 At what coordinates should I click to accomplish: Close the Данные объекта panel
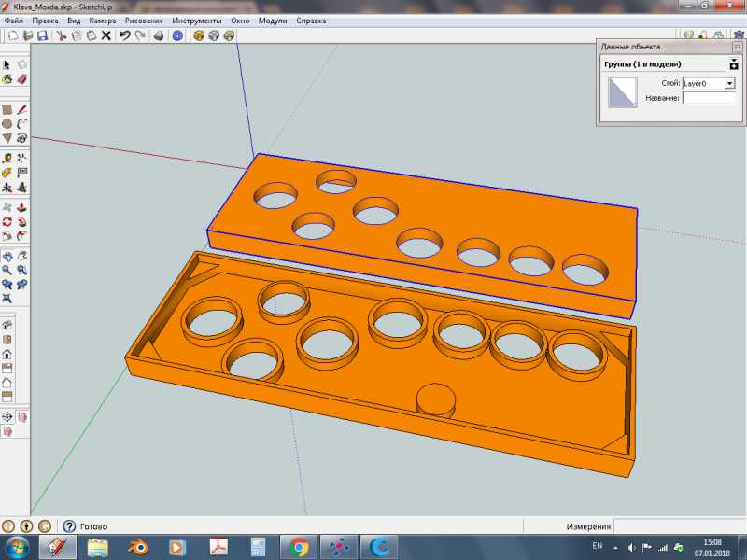click(x=737, y=47)
